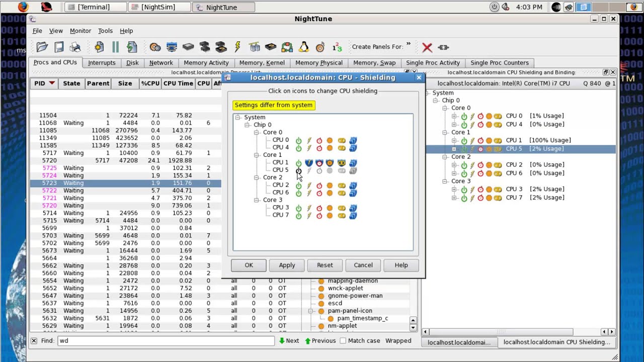This screenshot has width=644, height=362.
Task: Toggle CPU 5 power icon in Shielding dialog
Action: point(298,170)
